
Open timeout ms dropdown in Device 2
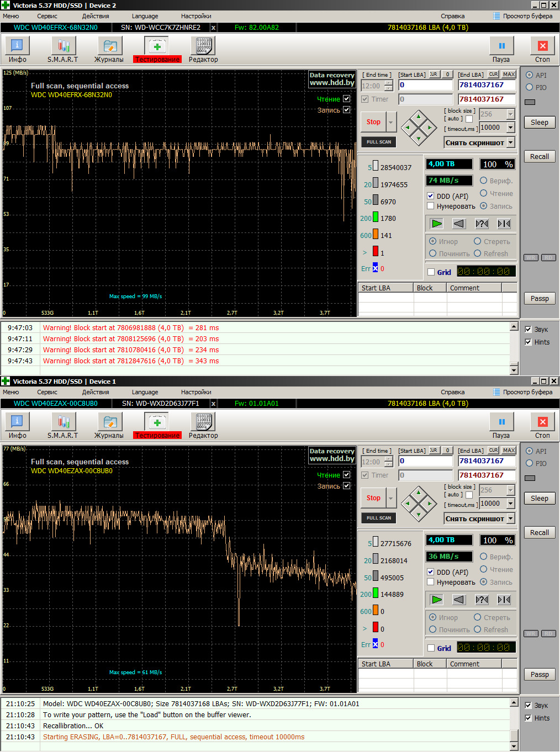[511, 128]
